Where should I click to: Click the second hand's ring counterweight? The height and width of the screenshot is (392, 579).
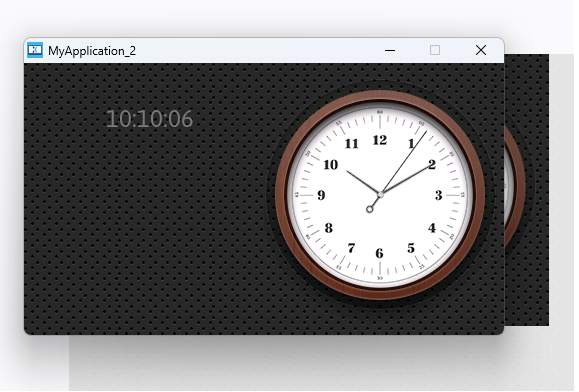click(x=370, y=209)
